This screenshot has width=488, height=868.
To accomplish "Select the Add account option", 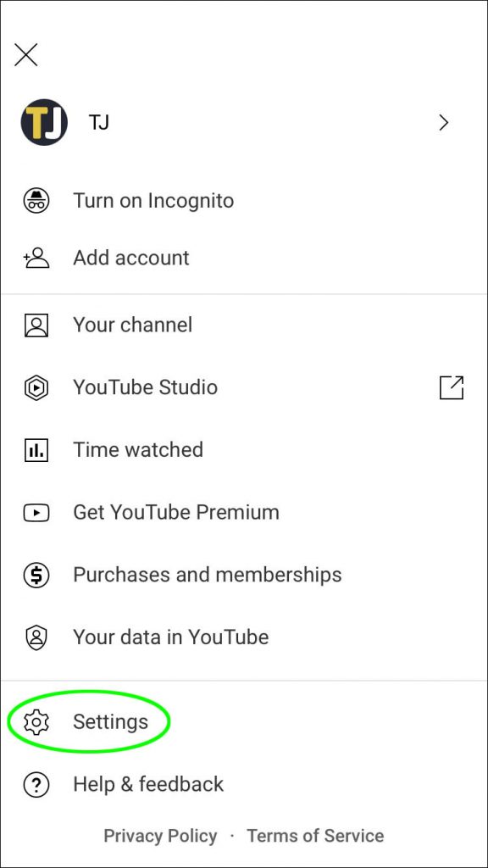I will 131,258.
